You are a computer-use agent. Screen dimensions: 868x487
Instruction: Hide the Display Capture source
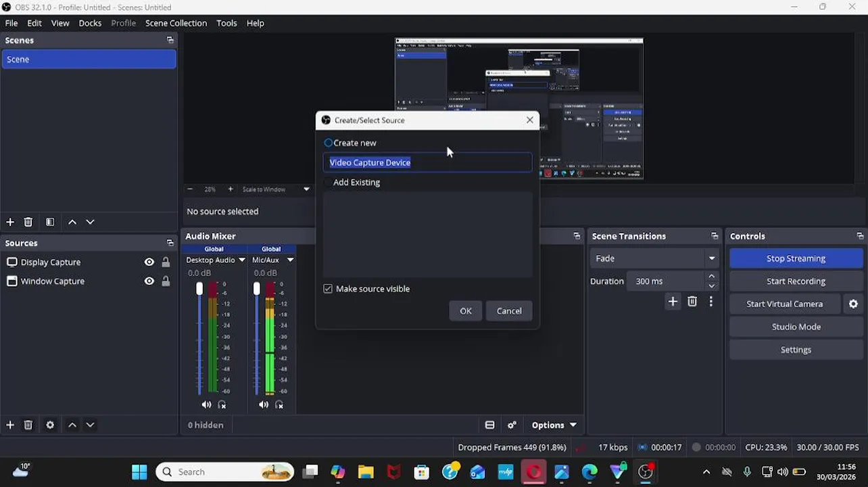(149, 262)
